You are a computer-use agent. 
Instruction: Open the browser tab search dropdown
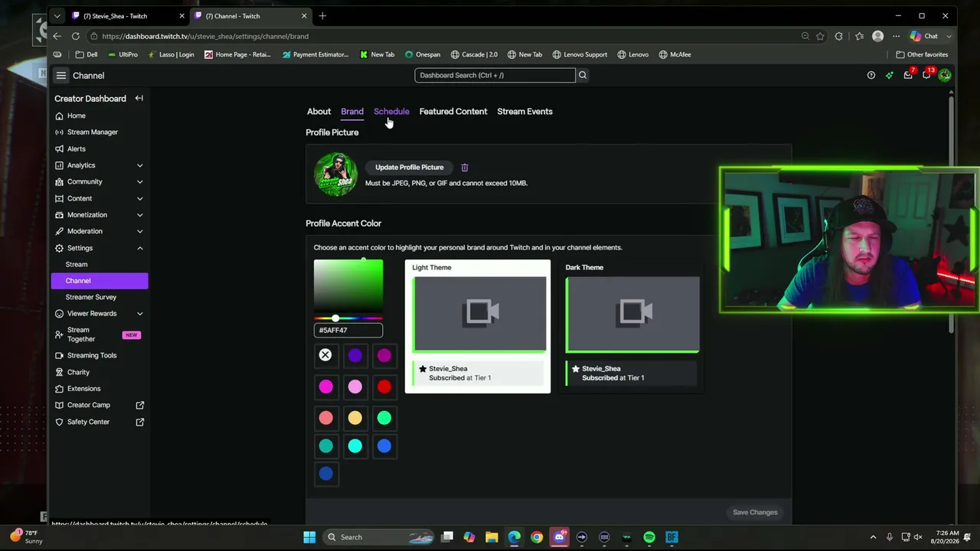(x=57, y=16)
